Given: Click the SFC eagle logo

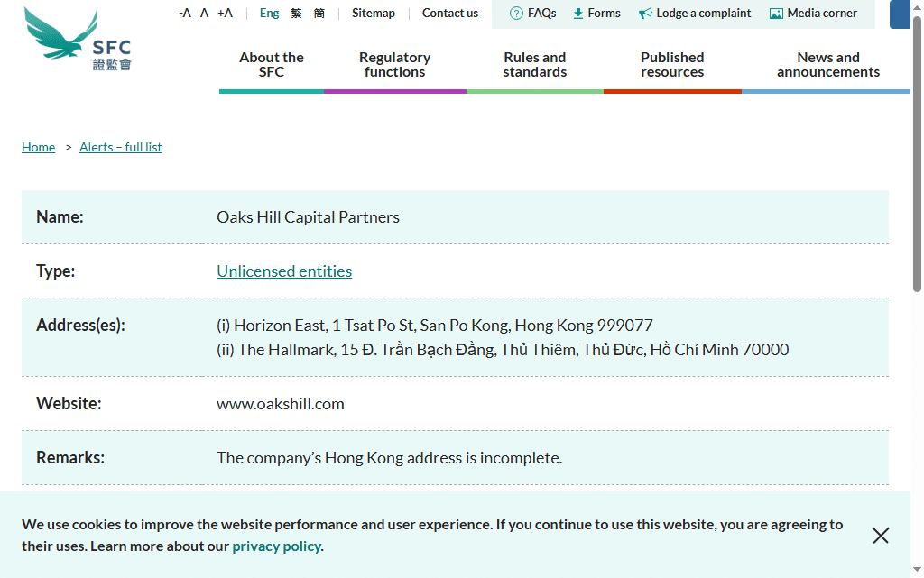Looking at the screenshot, I should tap(78, 39).
